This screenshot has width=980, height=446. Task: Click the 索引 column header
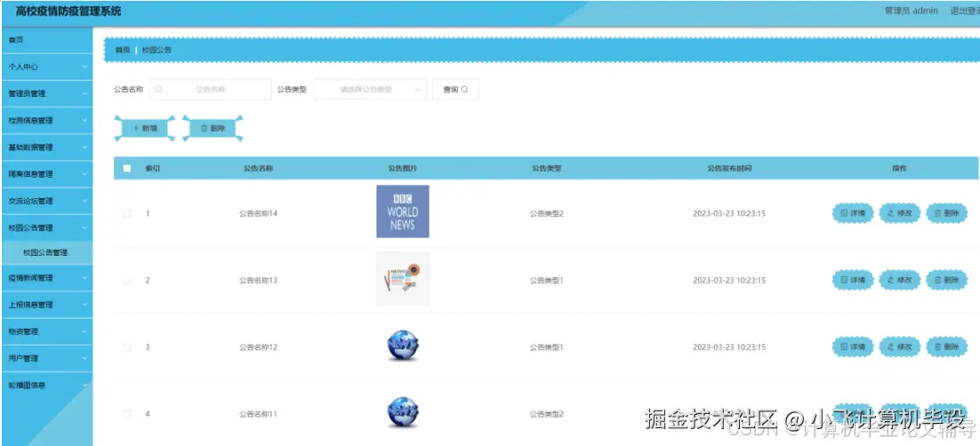coord(152,169)
